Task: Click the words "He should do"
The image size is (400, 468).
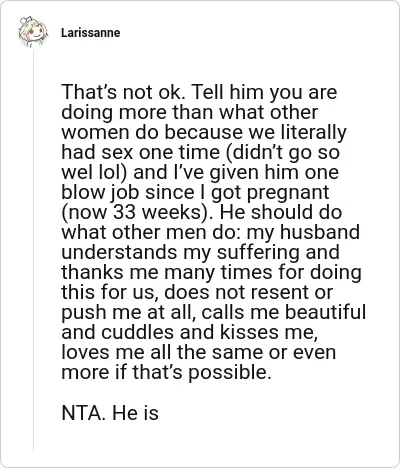Action: tap(280, 212)
